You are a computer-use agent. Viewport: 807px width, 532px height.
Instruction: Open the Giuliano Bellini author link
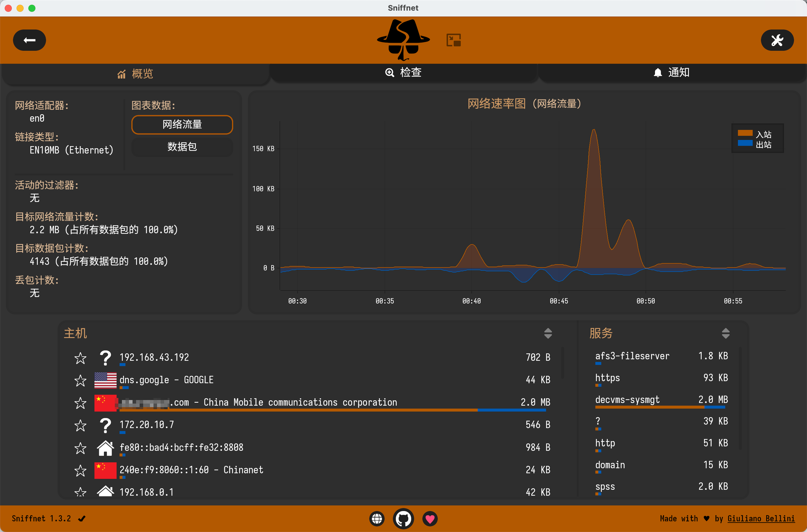point(761,518)
